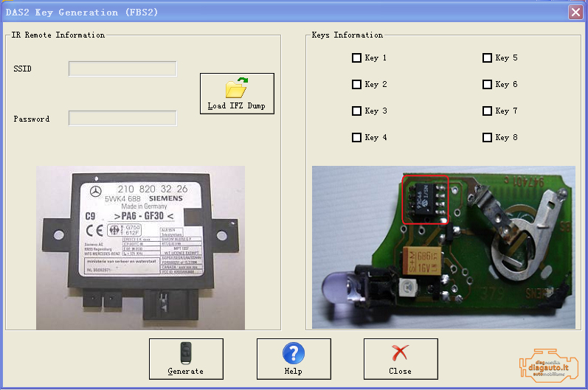588x390 pixels.
Task: Enable the Key 7 checkbox
Action: [x=487, y=111]
